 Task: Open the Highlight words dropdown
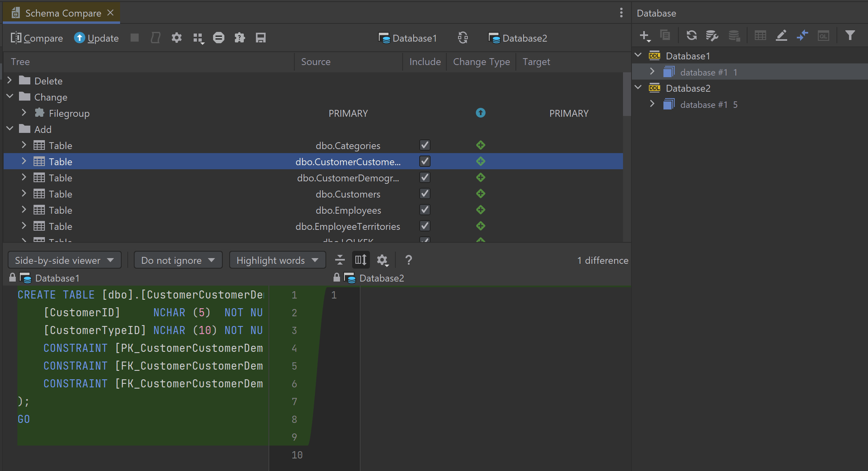coord(277,260)
